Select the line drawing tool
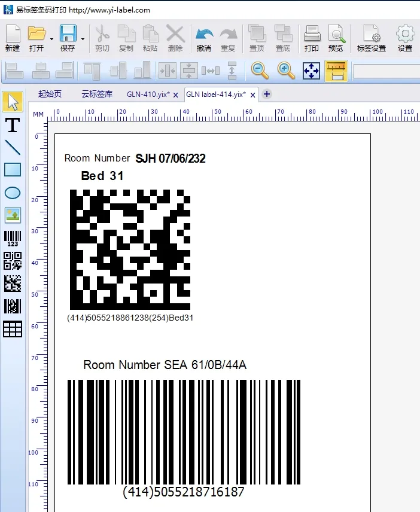 point(13,147)
